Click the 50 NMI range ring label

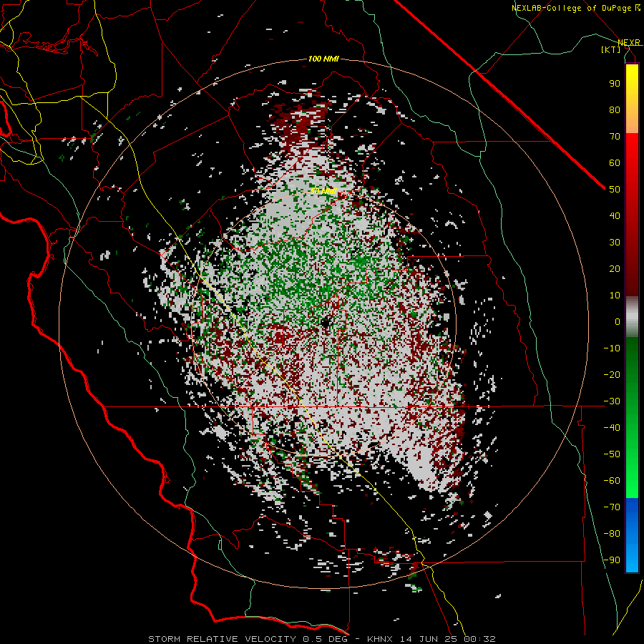coord(323,191)
